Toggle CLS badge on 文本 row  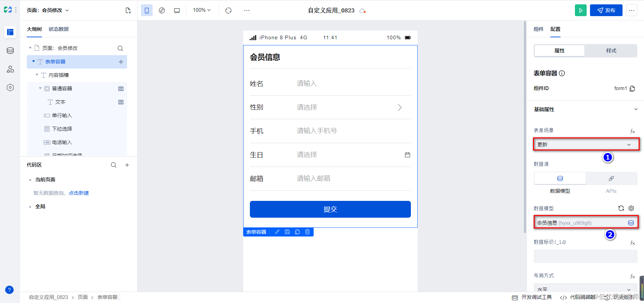pos(121,102)
